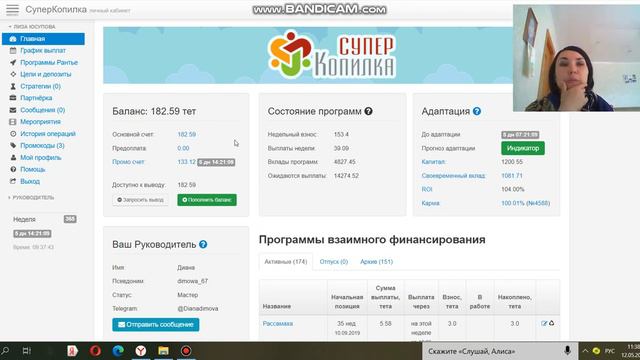Open Стратегии (0) in the sidebar

(40, 86)
